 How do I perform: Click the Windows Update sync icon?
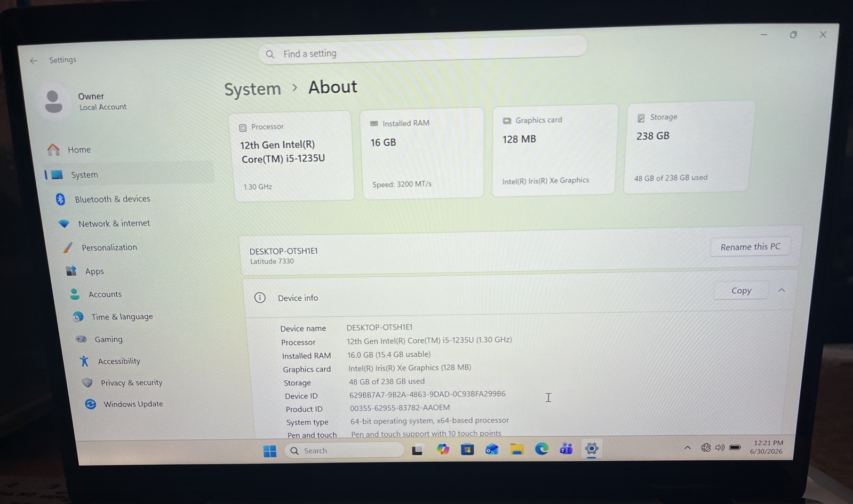(x=91, y=404)
